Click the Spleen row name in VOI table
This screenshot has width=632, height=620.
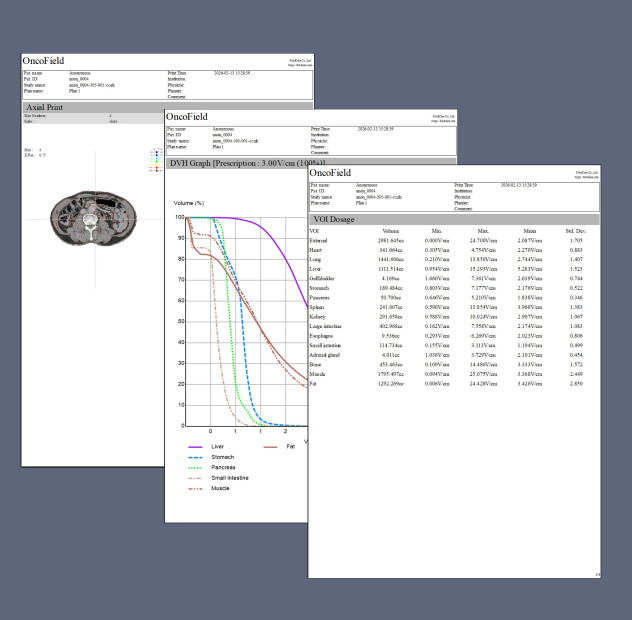[x=316, y=307]
